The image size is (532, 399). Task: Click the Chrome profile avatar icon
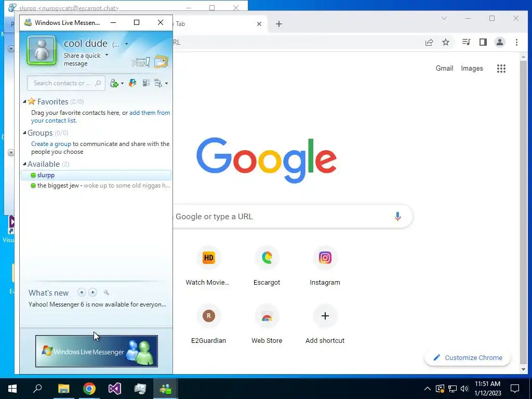(499, 42)
